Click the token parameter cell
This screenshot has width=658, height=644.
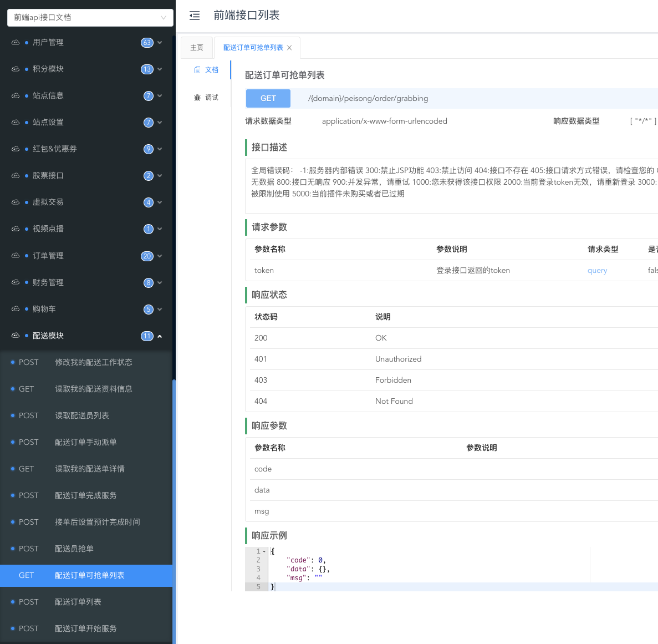(x=264, y=271)
